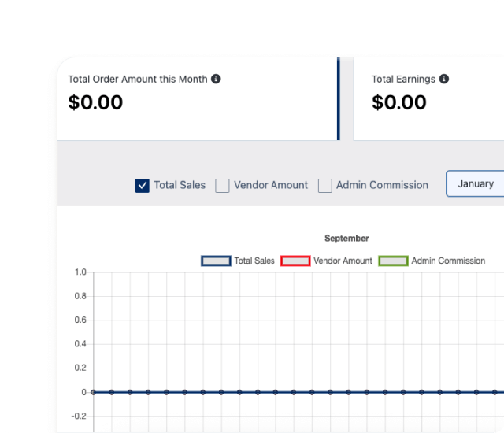The width and height of the screenshot is (504, 433).
Task: Enable the Vendor Amount checkbox
Action: (x=223, y=185)
